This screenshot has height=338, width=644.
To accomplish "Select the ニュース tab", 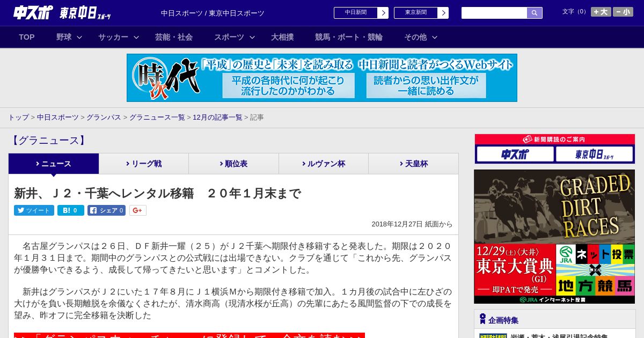I will tap(54, 164).
